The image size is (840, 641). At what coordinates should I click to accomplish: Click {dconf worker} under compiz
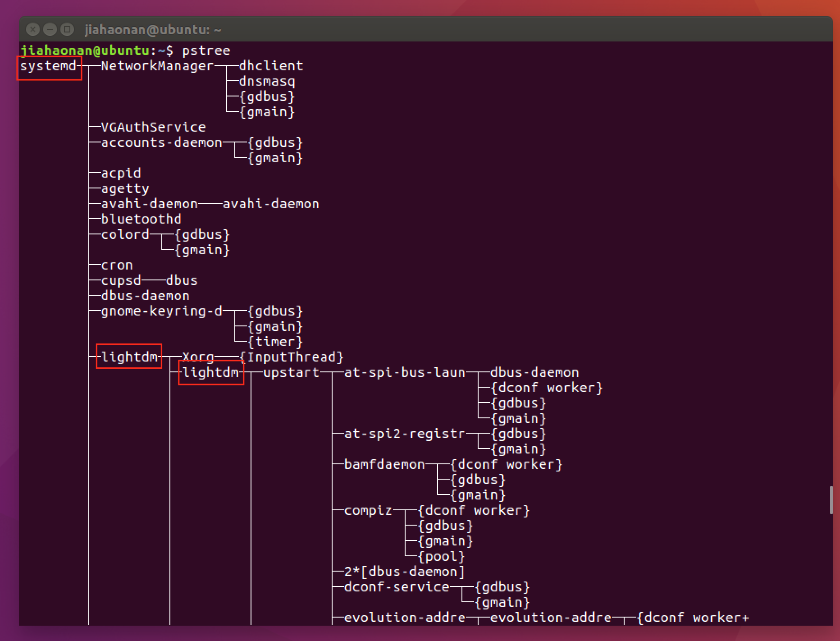point(474,510)
